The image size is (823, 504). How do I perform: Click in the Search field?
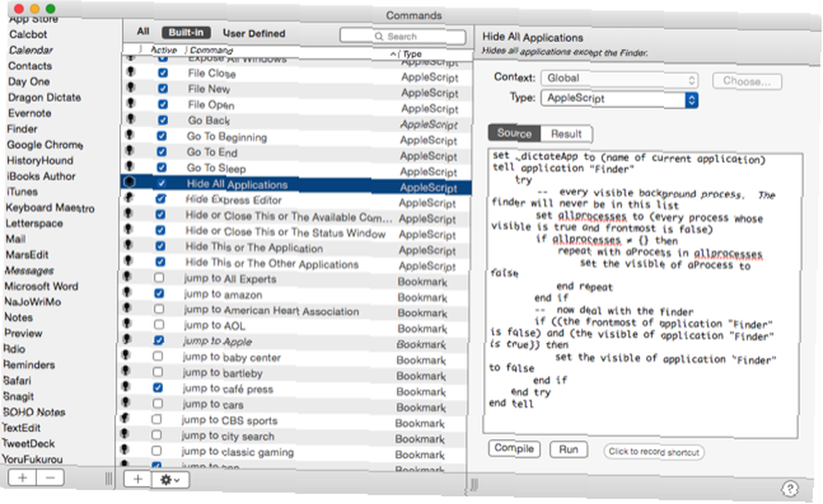click(x=402, y=36)
